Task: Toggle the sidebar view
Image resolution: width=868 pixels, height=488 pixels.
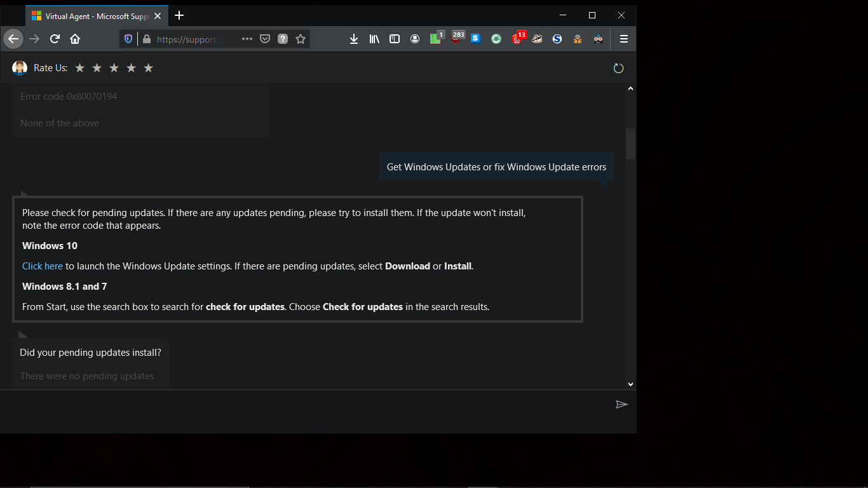Action: click(x=395, y=39)
